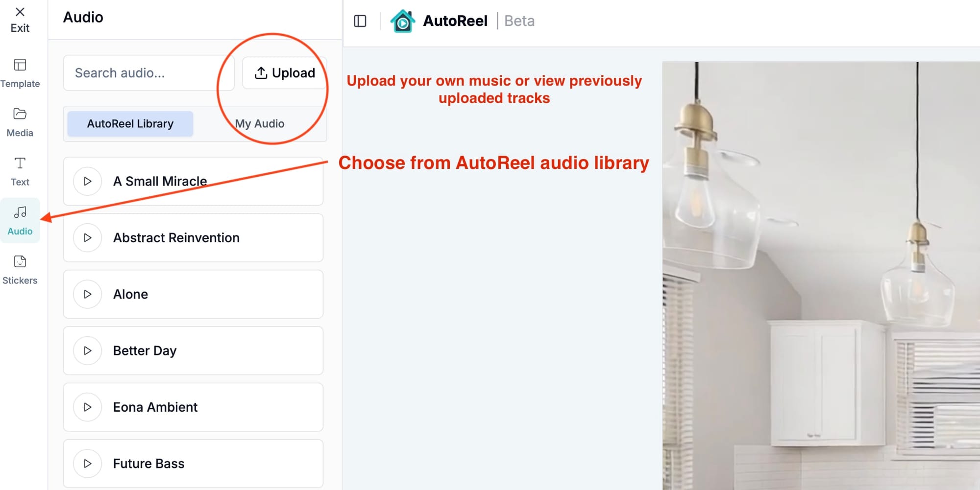The height and width of the screenshot is (490, 980).
Task: Toggle the sidebar panel layout icon
Action: tap(360, 21)
